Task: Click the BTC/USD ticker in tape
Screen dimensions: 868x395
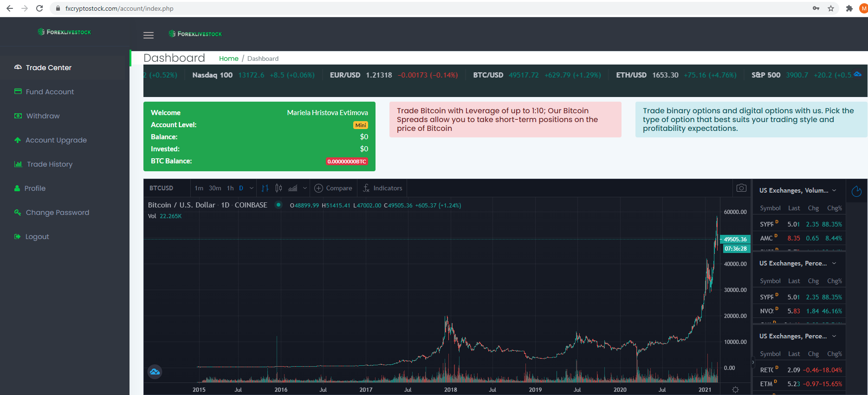Action: coord(537,75)
